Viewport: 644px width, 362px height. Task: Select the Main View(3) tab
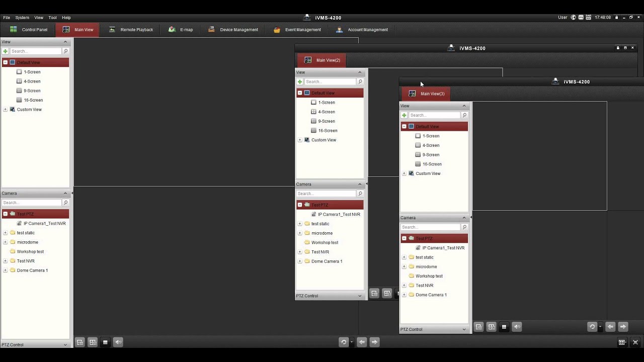click(x=427, y=94)
